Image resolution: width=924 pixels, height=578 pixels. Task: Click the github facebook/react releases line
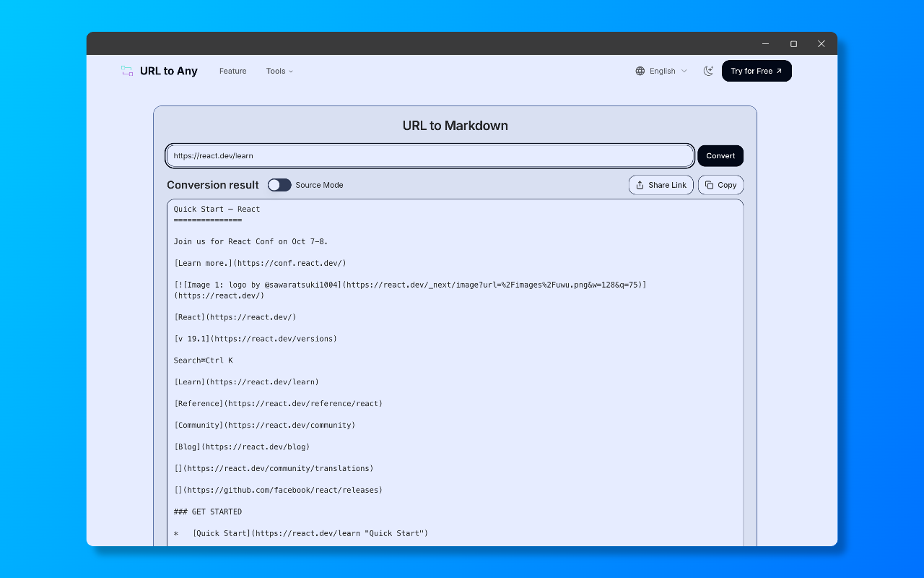pyautogui.click(x=278, y=491)
